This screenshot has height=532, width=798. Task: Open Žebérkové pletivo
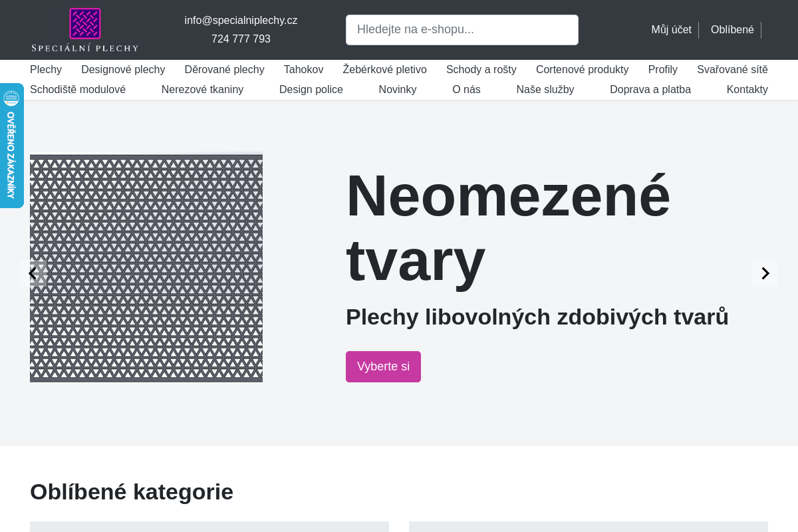(385, 70)
